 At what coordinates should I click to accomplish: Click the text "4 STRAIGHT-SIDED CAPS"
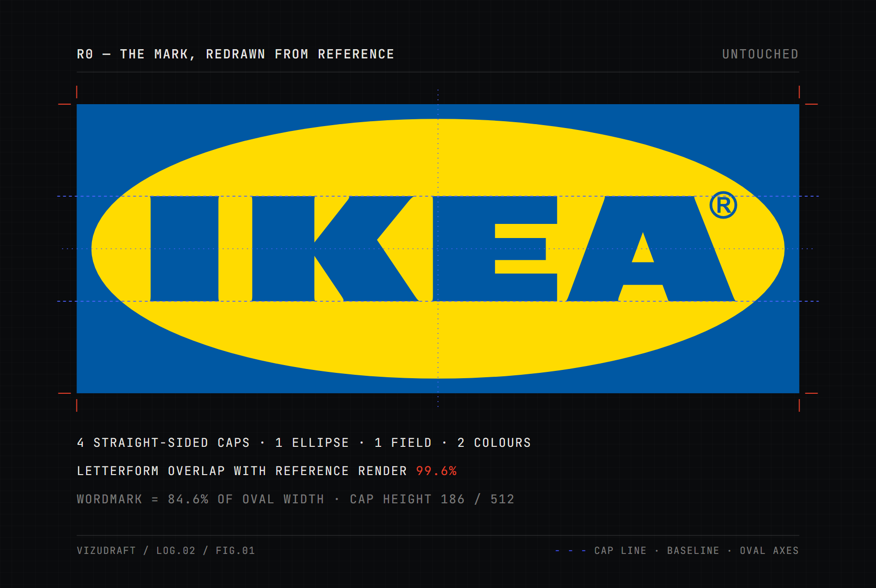click(163, 442)
